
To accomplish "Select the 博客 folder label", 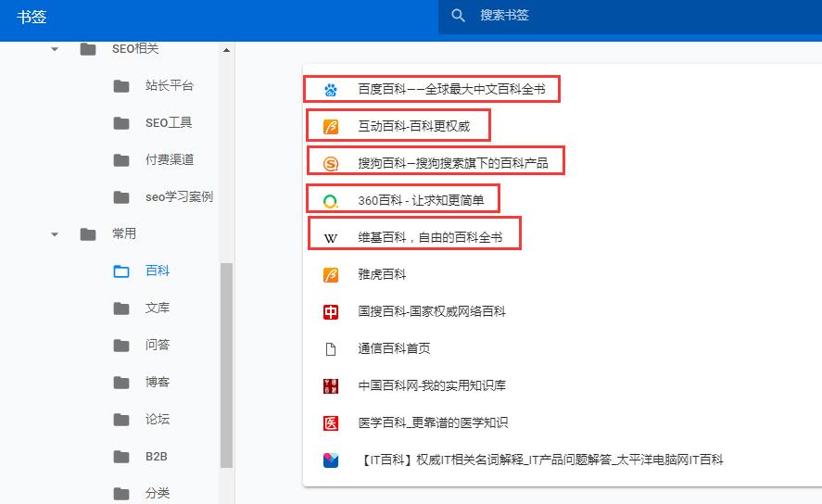I will 158,382.
